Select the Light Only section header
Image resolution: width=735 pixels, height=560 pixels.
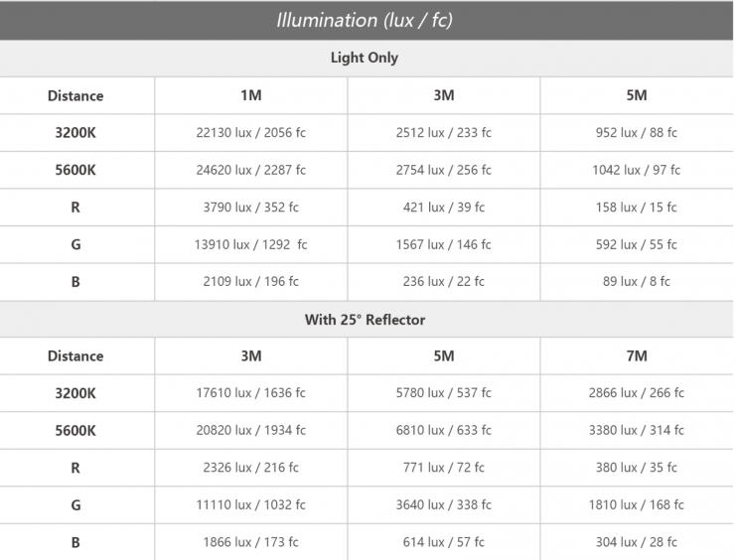click(365, 58)
